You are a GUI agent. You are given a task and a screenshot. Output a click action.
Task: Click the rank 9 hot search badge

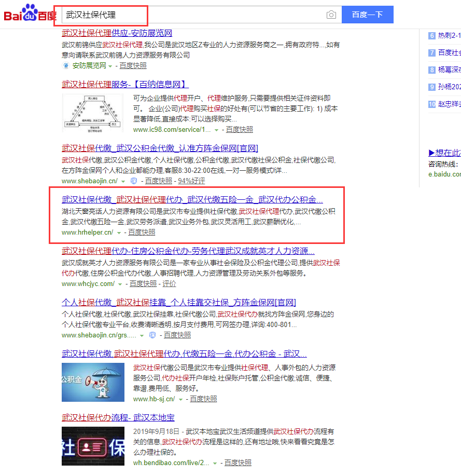click(x=431, y=87)
